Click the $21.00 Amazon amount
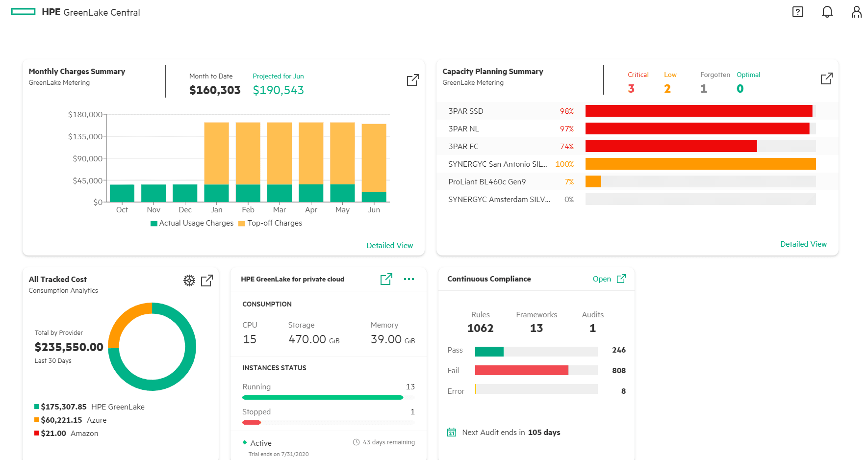 click(53, 433)
